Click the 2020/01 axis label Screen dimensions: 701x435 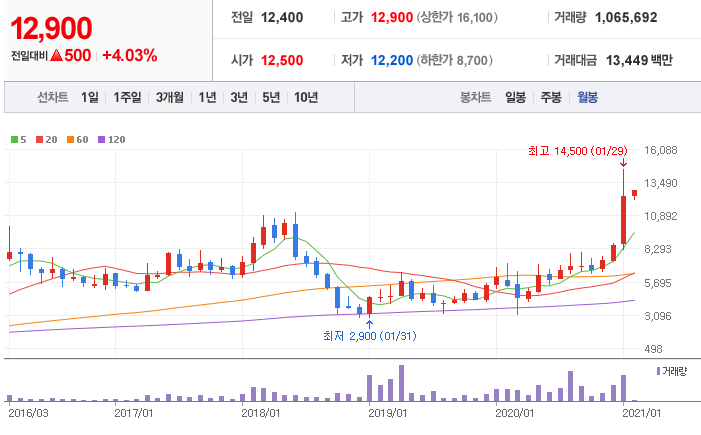pos(515,413)
